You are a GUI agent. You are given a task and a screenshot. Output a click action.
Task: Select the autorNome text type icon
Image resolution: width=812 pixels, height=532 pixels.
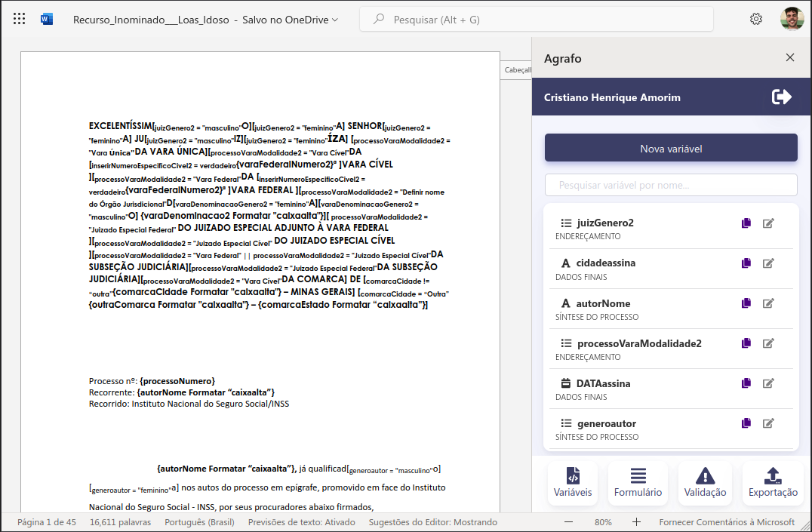coord(565,303)
